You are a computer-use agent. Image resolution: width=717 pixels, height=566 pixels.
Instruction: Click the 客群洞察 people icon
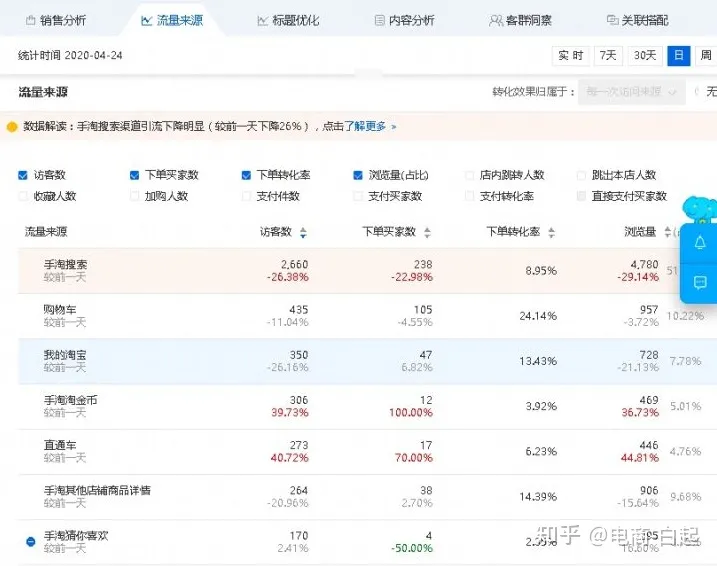click(x=496, y=21)
